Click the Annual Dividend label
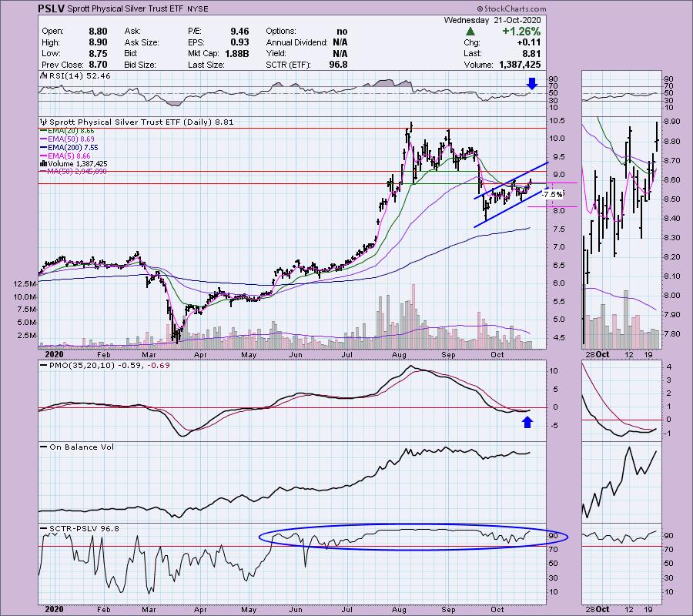This screenshot has width=693, height=616. pos(296,42)
